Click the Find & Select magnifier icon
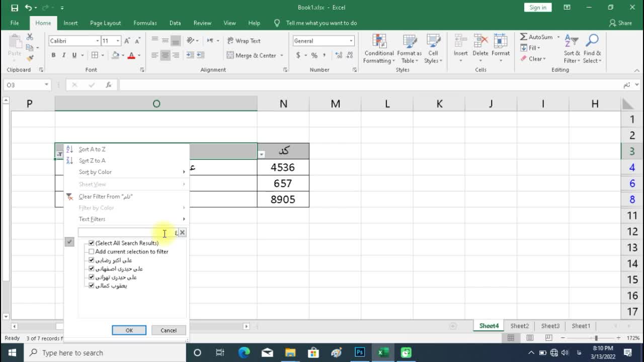This screenshot has width=644, height=362. (592, 41)
